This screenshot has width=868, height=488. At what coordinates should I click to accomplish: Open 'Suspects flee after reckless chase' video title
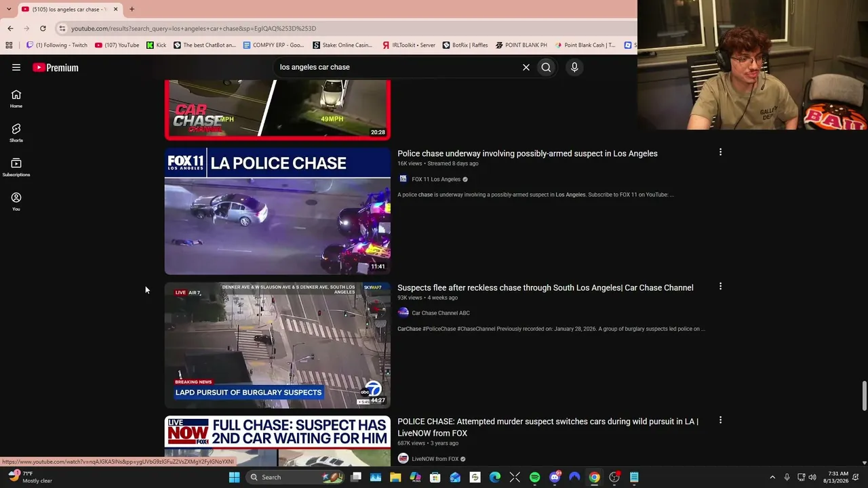[x=545, y=287]
